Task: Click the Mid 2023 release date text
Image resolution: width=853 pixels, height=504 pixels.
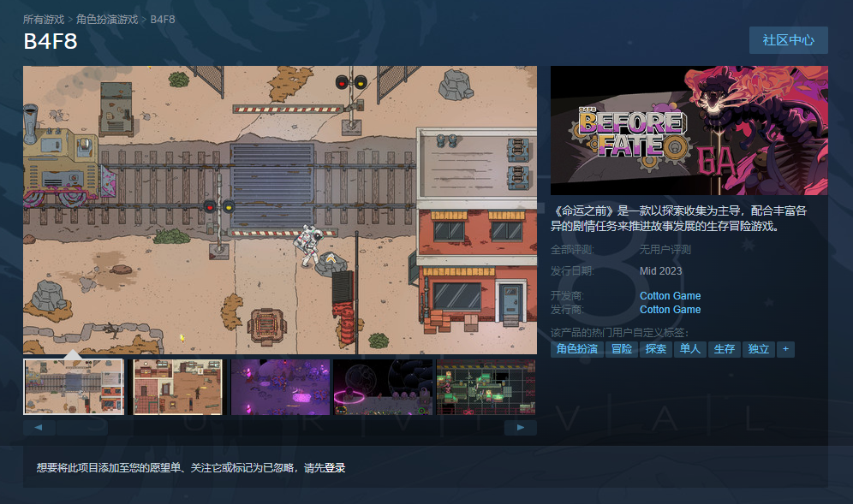Action: pos(660,270)
